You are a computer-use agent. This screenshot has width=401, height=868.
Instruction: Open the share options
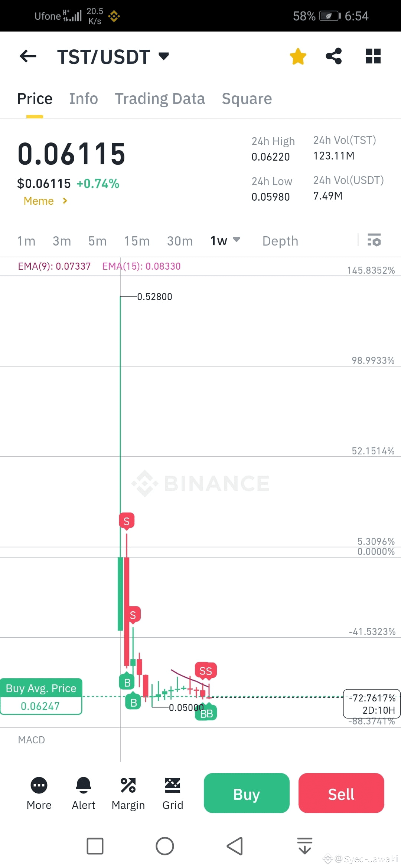click(x=333, y=56)
